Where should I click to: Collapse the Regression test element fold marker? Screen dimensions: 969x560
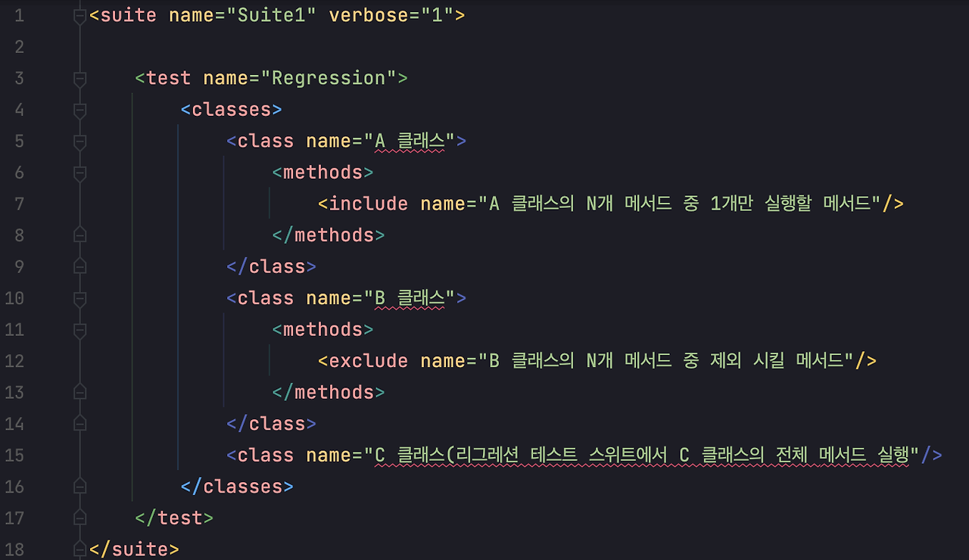click(x=78, y=77)
